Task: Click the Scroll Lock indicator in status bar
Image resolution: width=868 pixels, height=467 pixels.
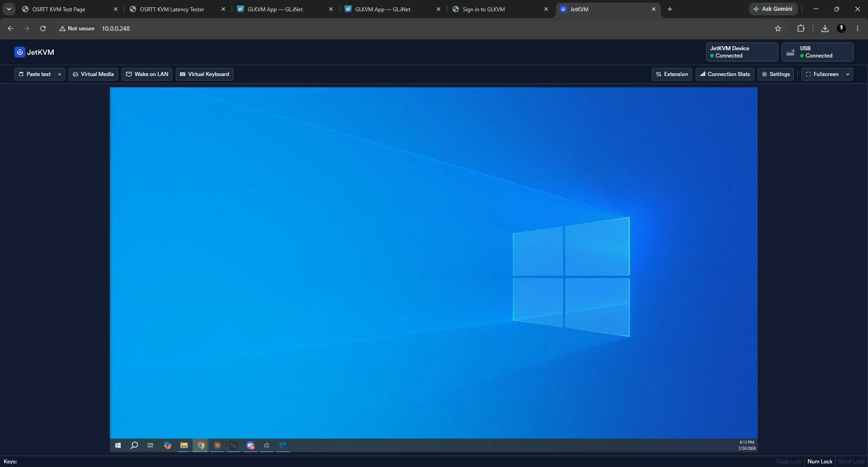Action: (851, 462)
